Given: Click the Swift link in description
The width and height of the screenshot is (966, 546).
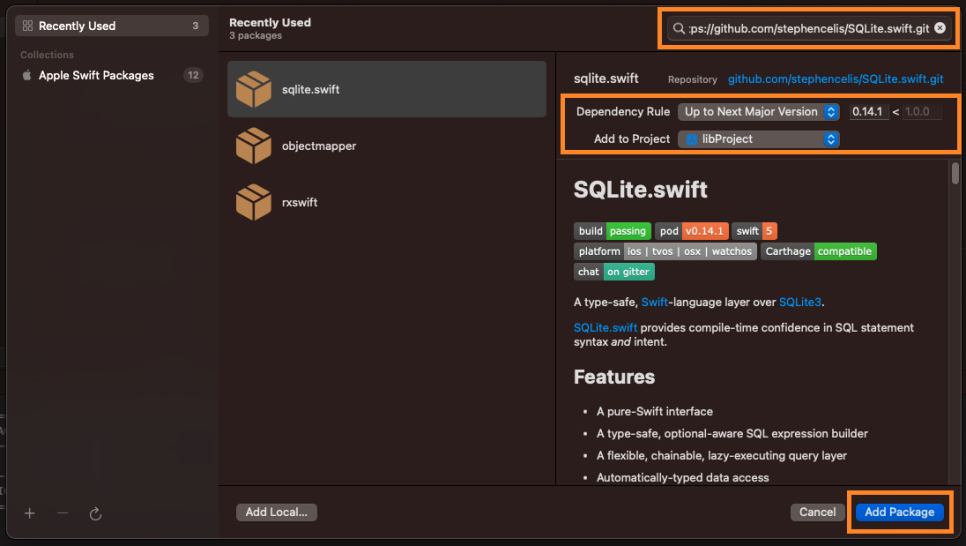Looking at the screenshot, I should click(654, 302).
